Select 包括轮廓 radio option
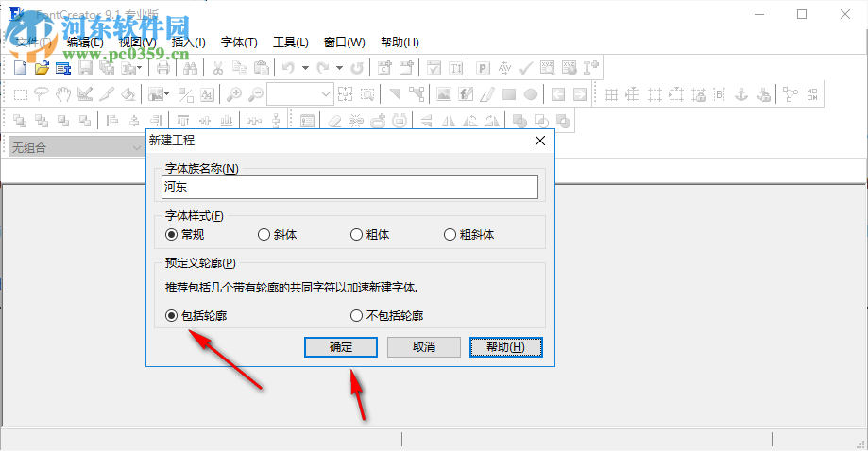 196,315
